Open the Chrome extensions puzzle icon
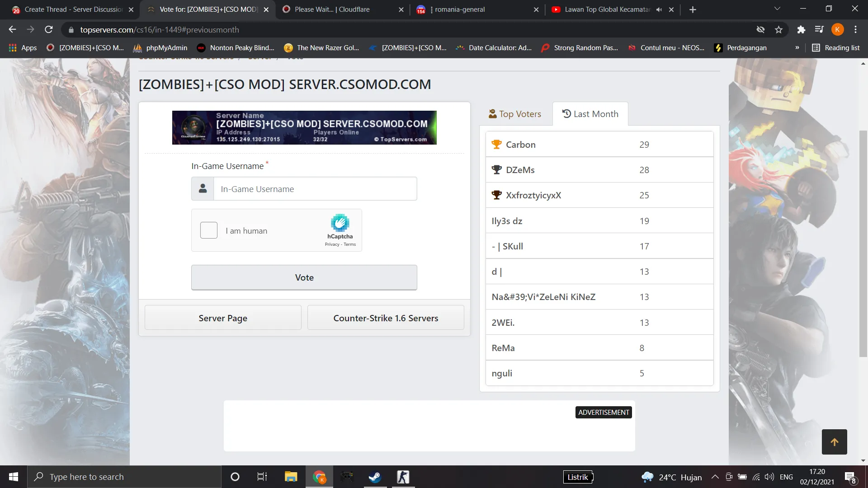868x488 pixels. (801, 30)
